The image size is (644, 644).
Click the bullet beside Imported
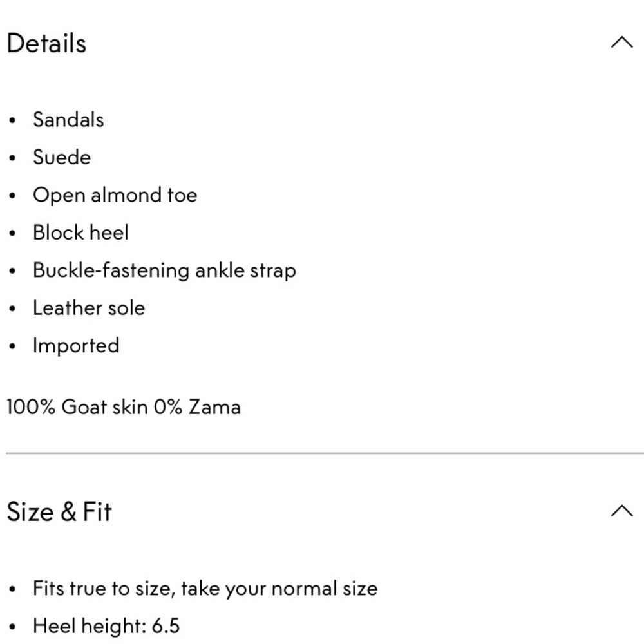tap(12, 346)
